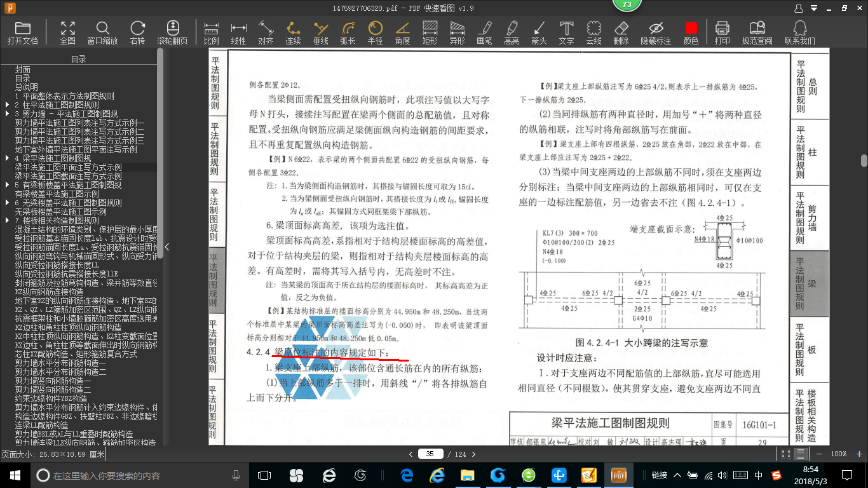Select the 全图 fit-all view tool

click(x=67, y=32)
